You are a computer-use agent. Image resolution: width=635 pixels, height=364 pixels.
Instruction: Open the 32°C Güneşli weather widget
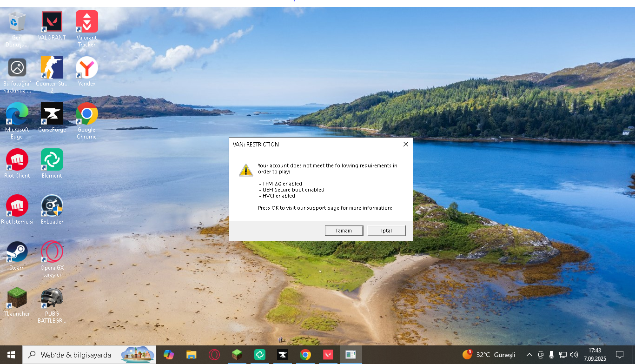(489, 355)
